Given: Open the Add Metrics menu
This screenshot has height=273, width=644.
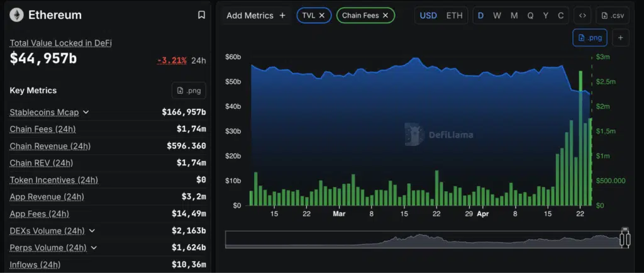Looking at the screenshot, I should tap(255, 16).
